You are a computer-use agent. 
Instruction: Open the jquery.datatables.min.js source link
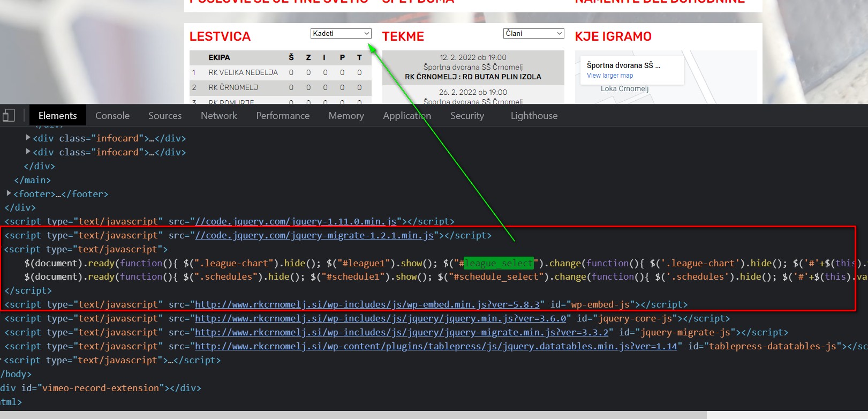tap(436, 346)
